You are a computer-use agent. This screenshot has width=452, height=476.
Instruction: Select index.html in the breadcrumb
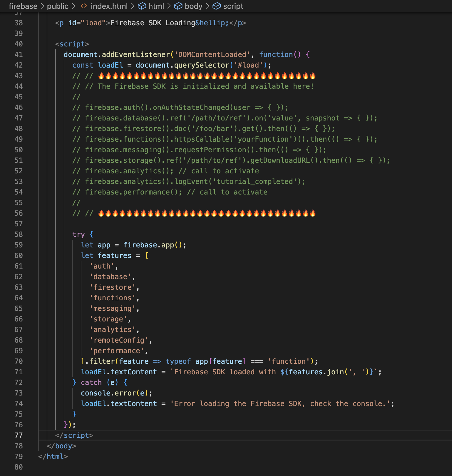(x=109, y=6)
